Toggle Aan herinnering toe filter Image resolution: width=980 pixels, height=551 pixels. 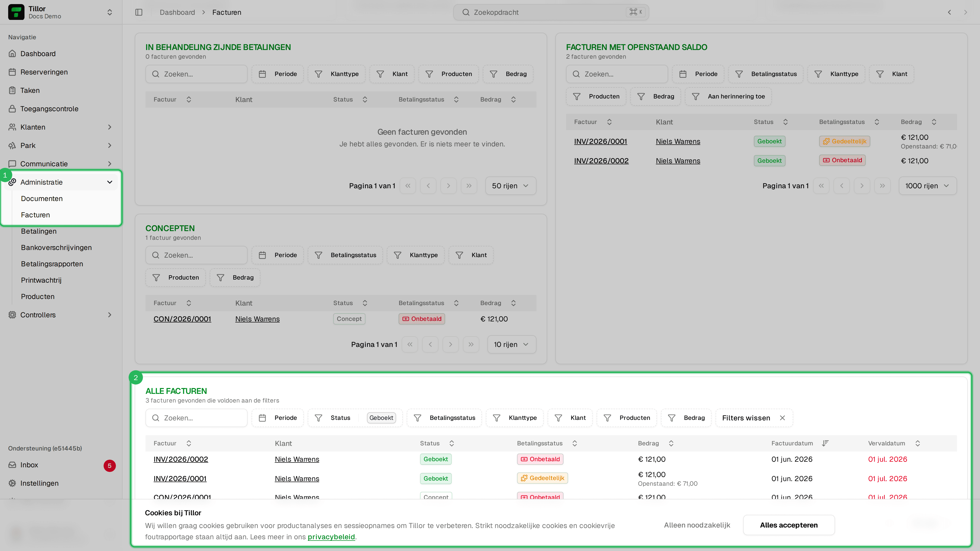pos(728,96)
